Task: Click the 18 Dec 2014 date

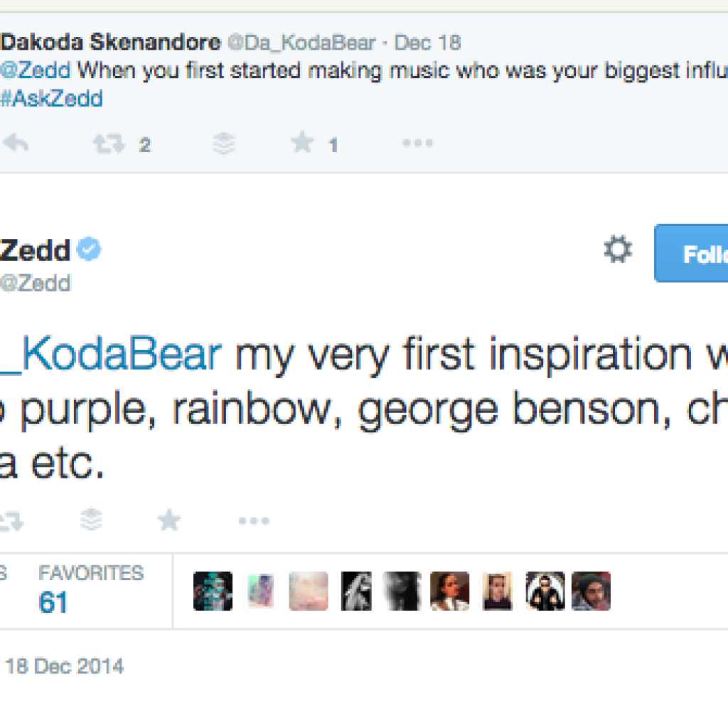Action: pyautogui.click(x=64, y=667)
